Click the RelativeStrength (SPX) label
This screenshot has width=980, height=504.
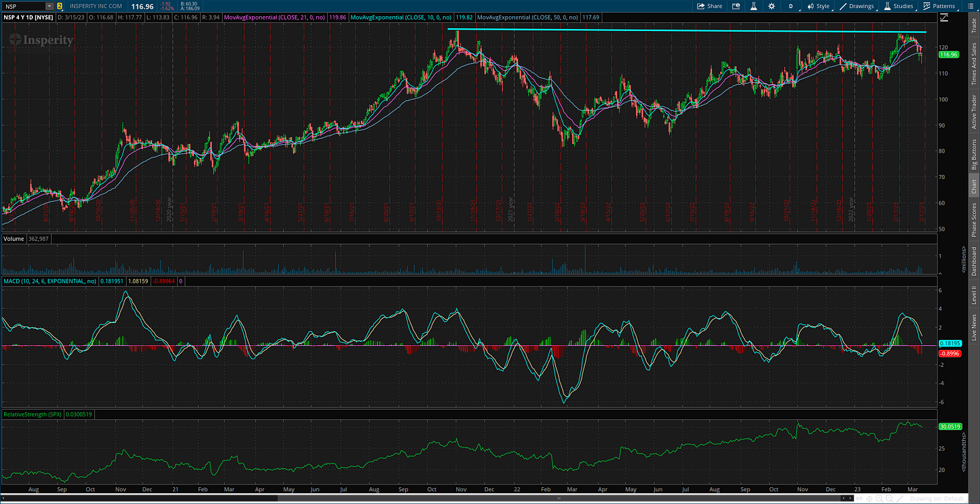click(x=32, y=415)
